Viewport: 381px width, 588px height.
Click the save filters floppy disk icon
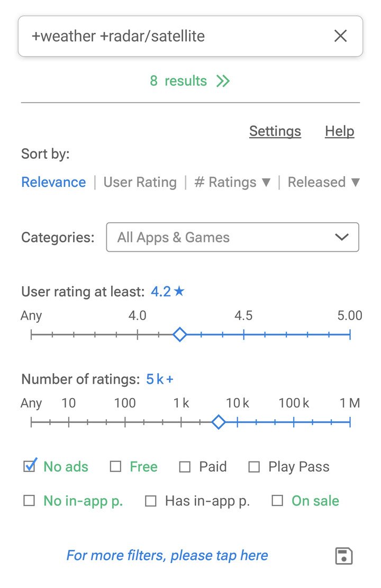(344, 556)
